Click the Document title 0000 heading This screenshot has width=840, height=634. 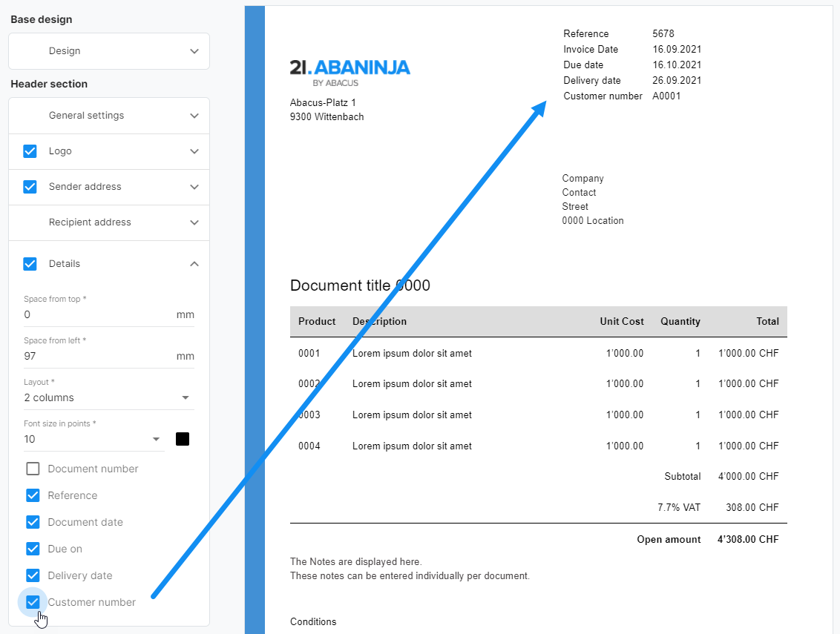pos(360,285)
